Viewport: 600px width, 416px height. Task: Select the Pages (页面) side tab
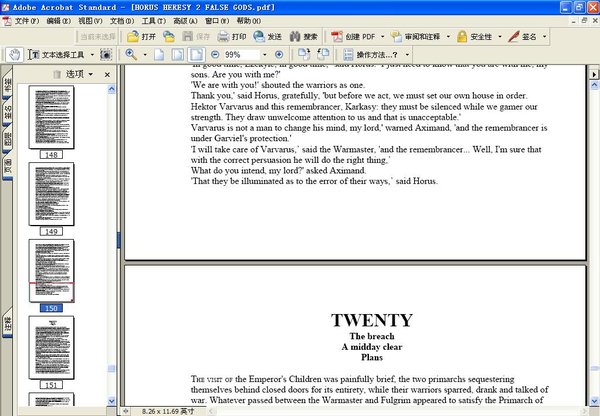tap(7, 165)
